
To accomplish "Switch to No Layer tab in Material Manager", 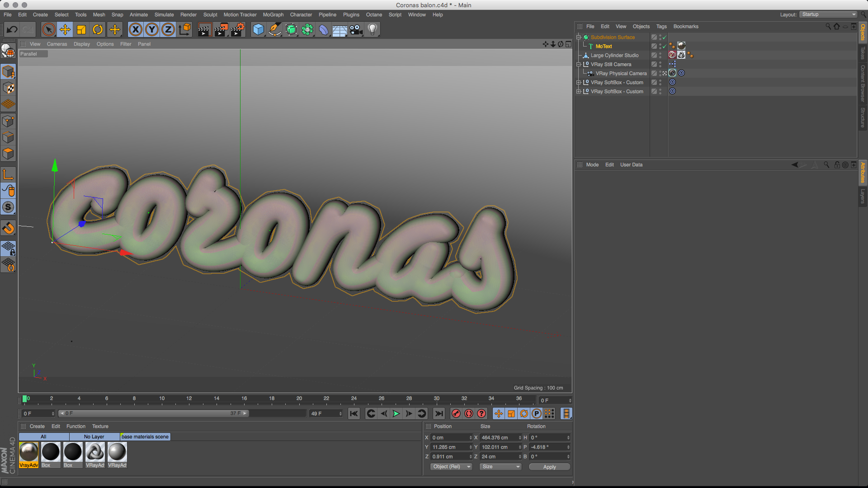I will [x=94, y=436].
